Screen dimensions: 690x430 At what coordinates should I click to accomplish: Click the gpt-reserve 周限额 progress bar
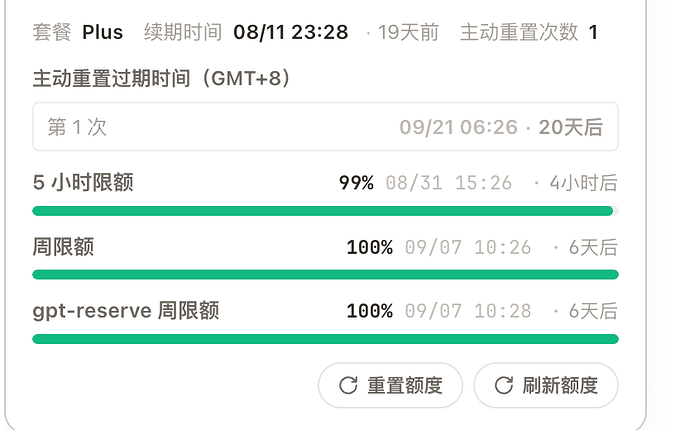tap(325, 339)
